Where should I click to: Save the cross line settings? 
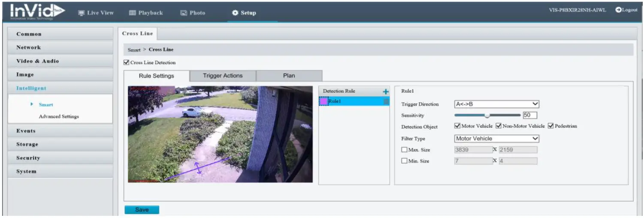(142, 209)
